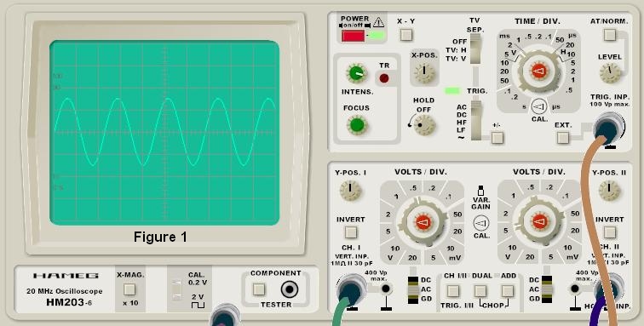Image resolution: width=644 pixels, height=326 pixels.
Task: Click the Y-POS. I knob
Action: [350, 191]
